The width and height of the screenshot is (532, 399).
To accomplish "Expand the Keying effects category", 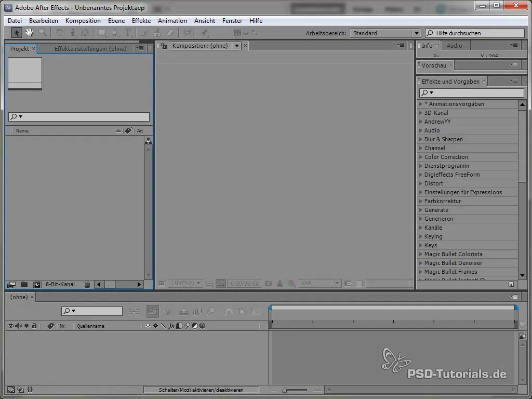I will (421, 236).
